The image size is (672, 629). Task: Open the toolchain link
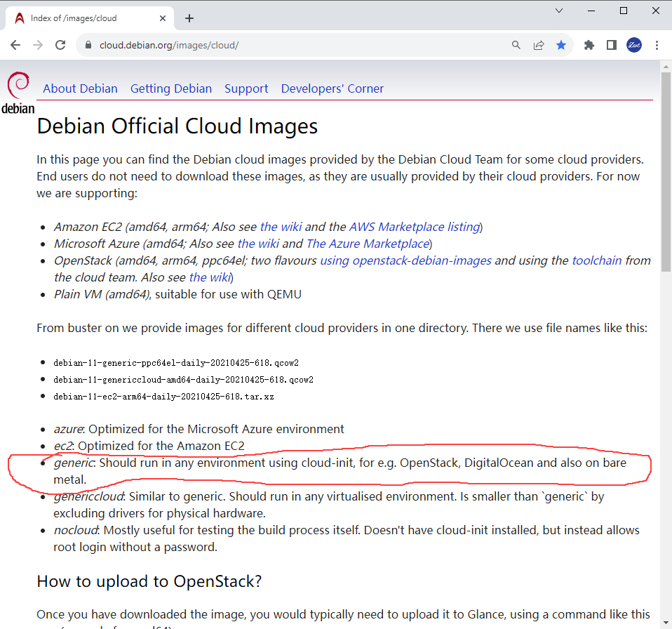596,260
